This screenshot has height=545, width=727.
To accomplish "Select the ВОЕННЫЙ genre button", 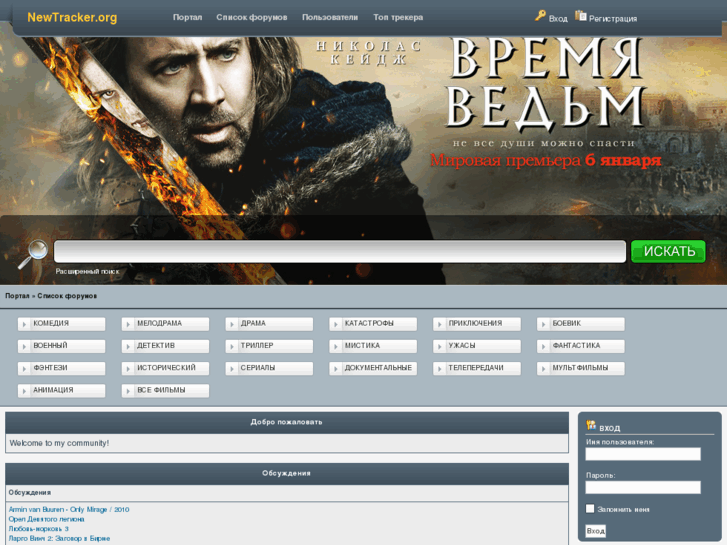I will click(62, 346).
